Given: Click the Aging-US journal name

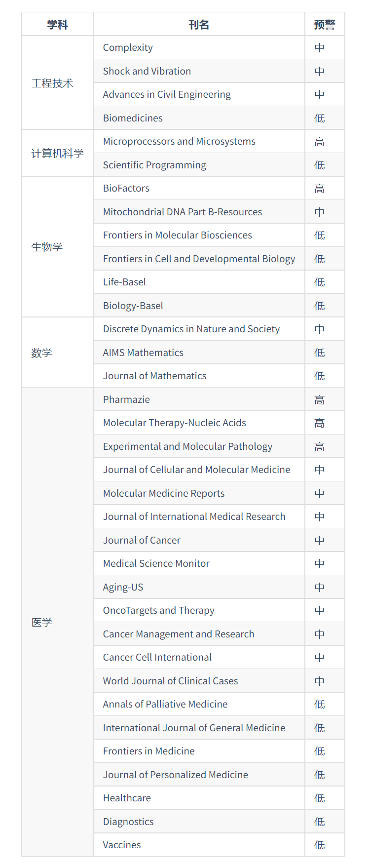Looking at the screenshot, I should [123, 587].
